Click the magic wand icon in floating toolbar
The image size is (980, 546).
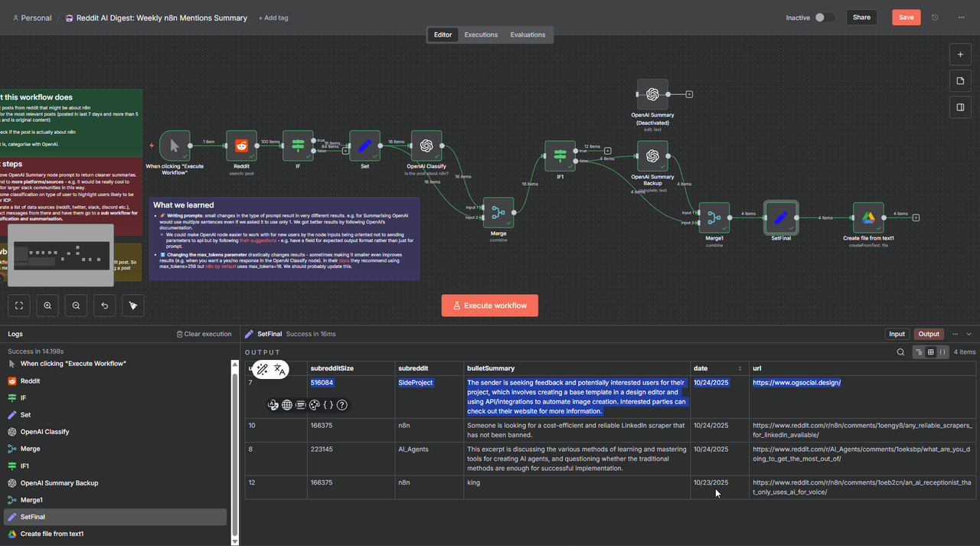[x=262, y=370]
